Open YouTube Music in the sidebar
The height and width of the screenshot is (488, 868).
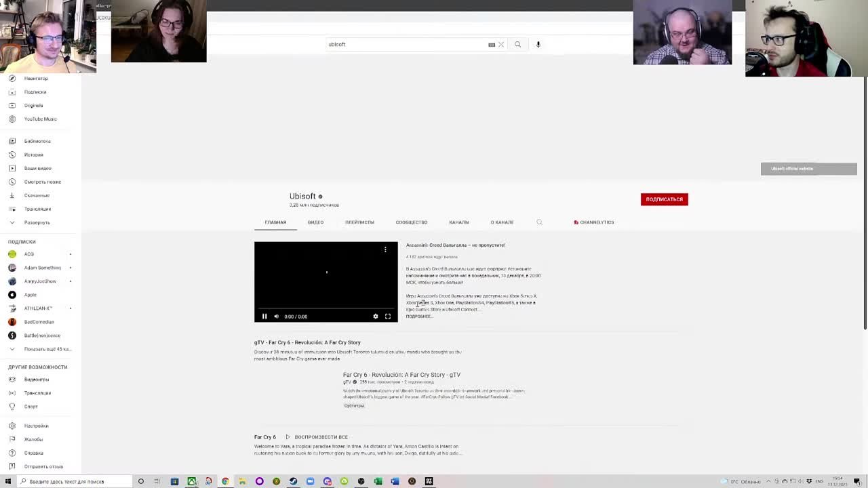click(x=41, y=119)
